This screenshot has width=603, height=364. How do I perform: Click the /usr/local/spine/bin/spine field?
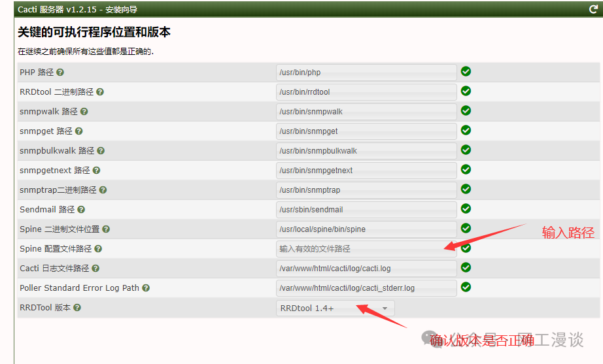[x=366, y=229]
